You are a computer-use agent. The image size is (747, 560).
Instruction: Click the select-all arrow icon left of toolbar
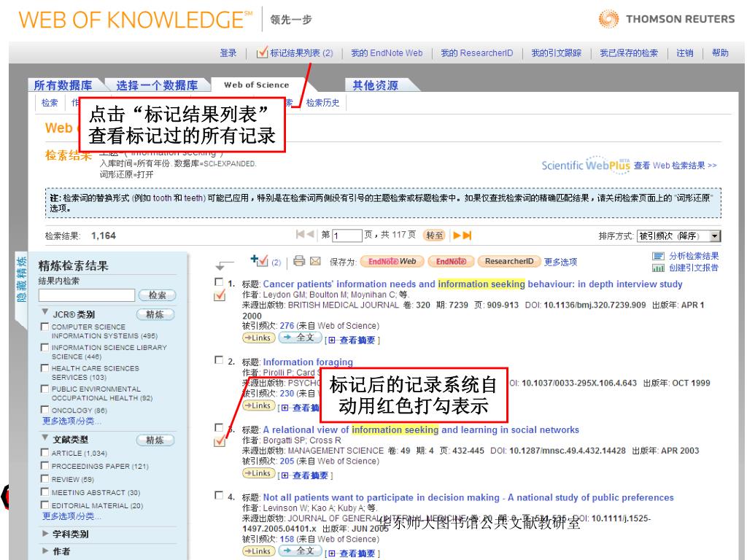click(224, 264)
